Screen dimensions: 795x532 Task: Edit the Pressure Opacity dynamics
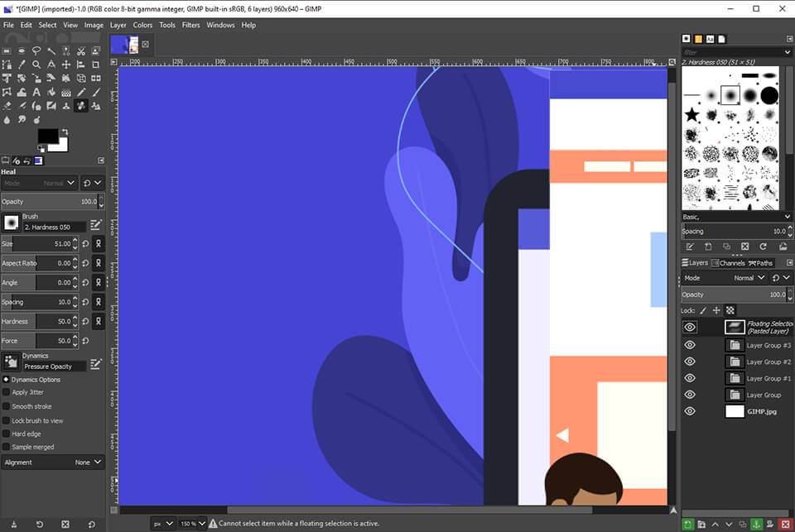click(x=96, y=364)
